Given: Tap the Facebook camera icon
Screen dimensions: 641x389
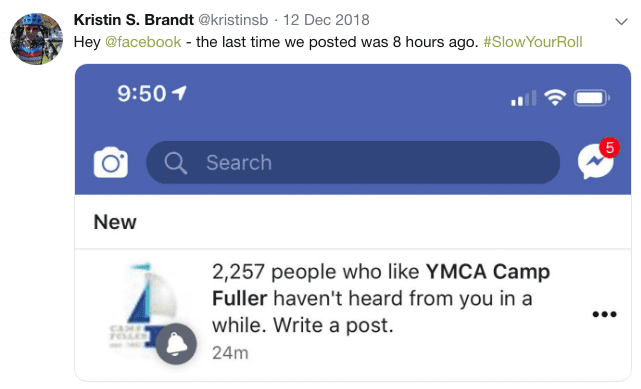Looking at the screenshot, I should click(x=111, y=162).
